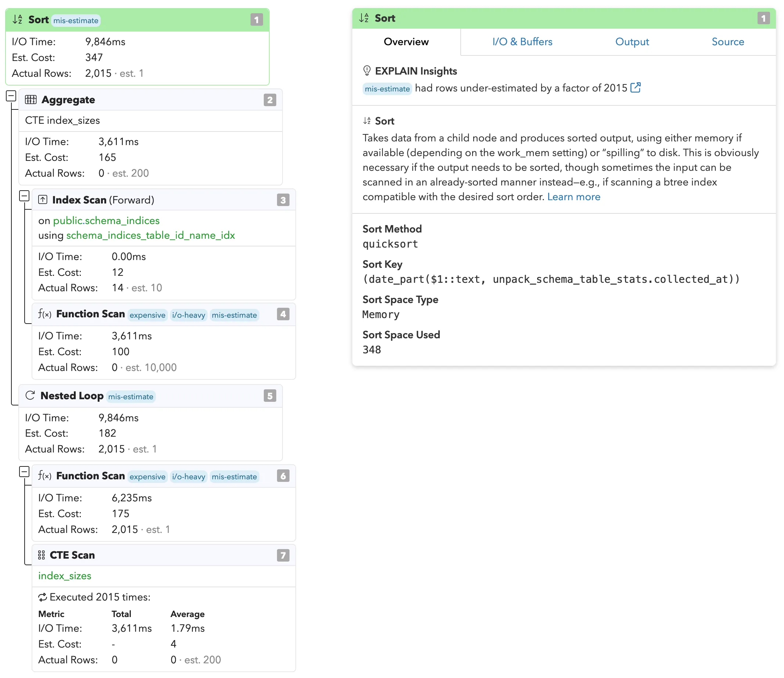Collapse the Nested Loop node's children
784x678 pixels.
[24, 472]
